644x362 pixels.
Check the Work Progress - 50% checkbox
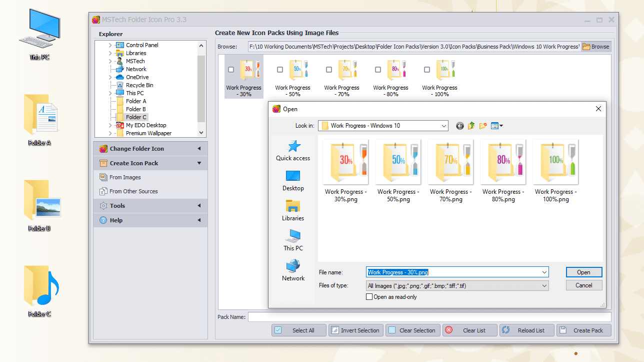(280, 70)
